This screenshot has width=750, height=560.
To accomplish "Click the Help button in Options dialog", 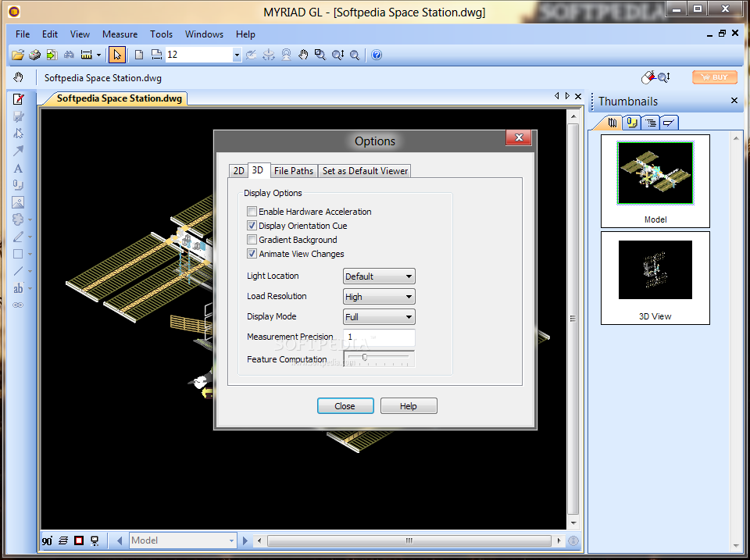I will 409,406.
